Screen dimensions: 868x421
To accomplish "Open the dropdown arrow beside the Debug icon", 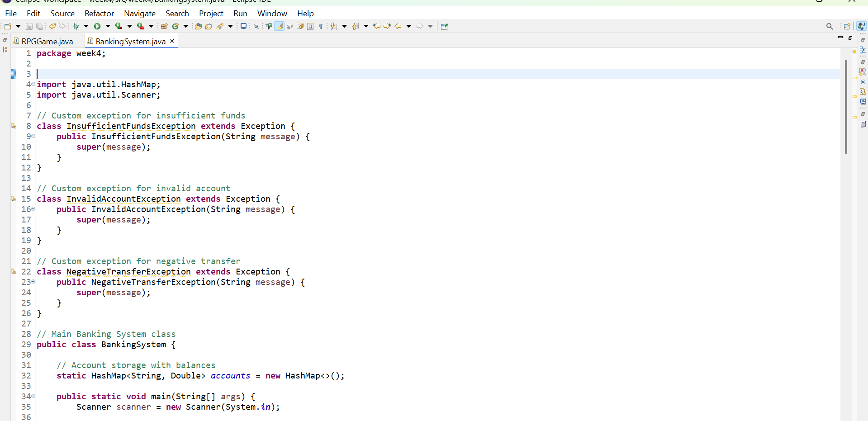I will tap(86, 27).
